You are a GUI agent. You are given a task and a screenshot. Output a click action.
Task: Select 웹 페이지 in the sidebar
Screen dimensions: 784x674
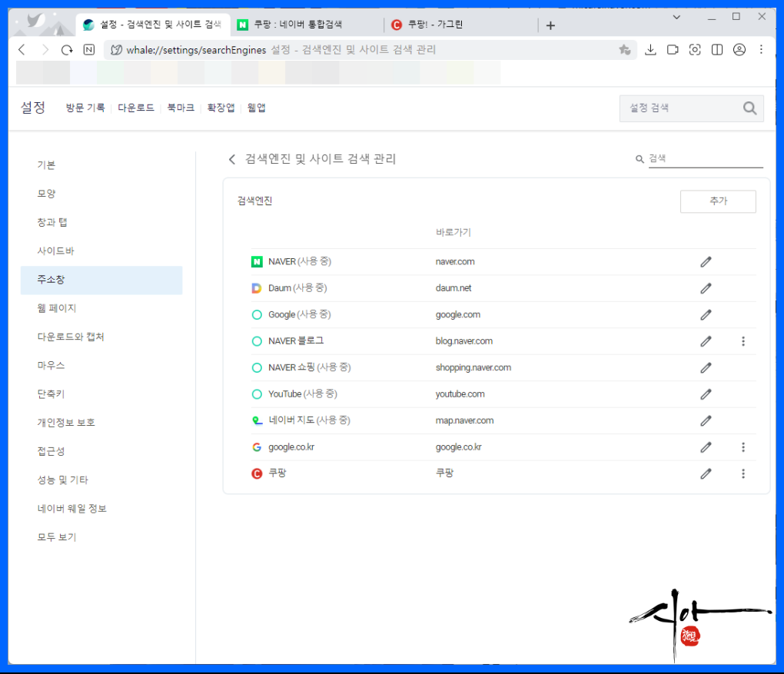(x=101, y=308)
